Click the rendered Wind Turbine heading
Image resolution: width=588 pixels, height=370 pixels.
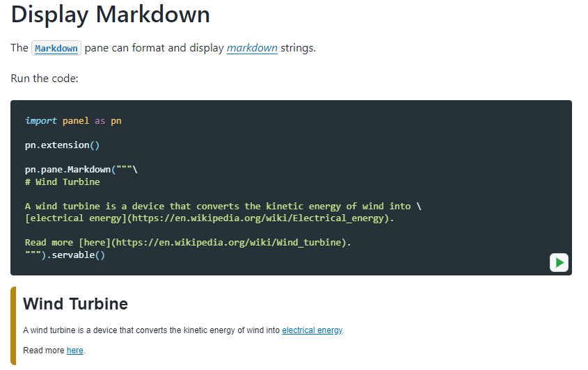click(x=75, y=304)
